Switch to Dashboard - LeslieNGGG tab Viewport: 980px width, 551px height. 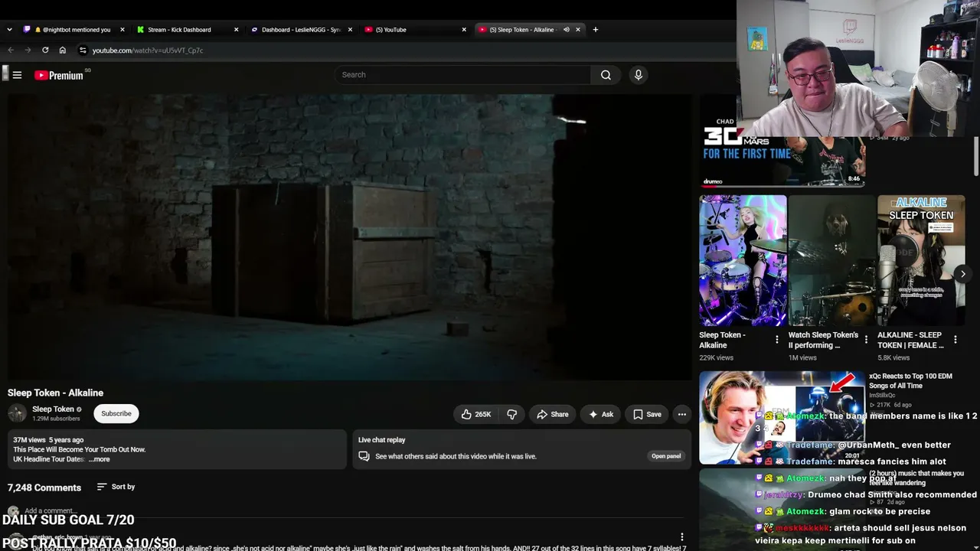301,30
